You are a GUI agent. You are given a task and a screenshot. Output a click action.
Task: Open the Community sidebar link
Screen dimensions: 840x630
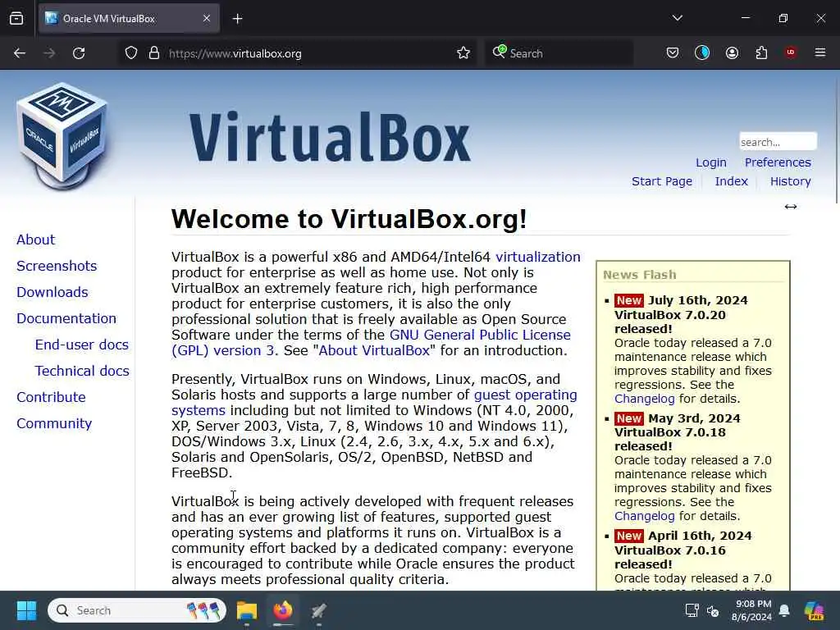click(x=54, y=423)
